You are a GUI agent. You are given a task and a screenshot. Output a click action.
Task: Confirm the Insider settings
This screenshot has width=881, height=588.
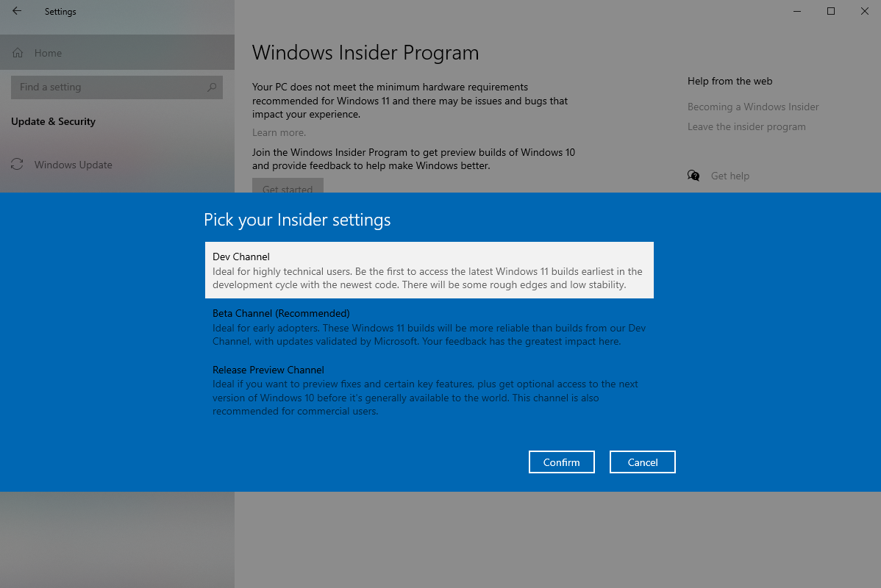tap(561, 462)
